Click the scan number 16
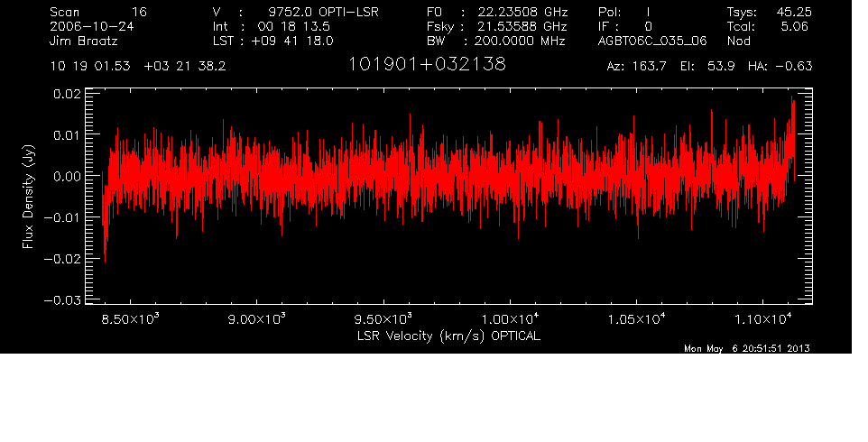Viewport: 868px width, 442px height. pos(139,12)
